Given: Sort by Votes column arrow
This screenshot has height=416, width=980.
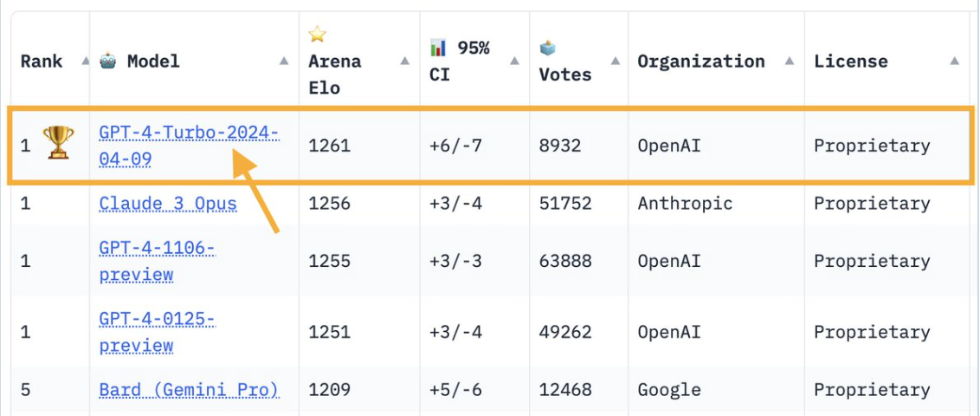Looking at the screenshot, I should (615, 61).
